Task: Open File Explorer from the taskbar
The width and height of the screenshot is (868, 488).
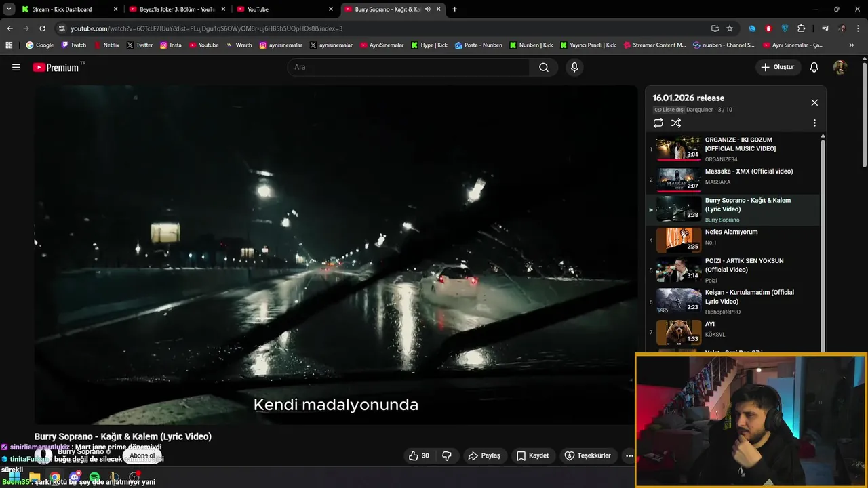Action: coord(35,476)
